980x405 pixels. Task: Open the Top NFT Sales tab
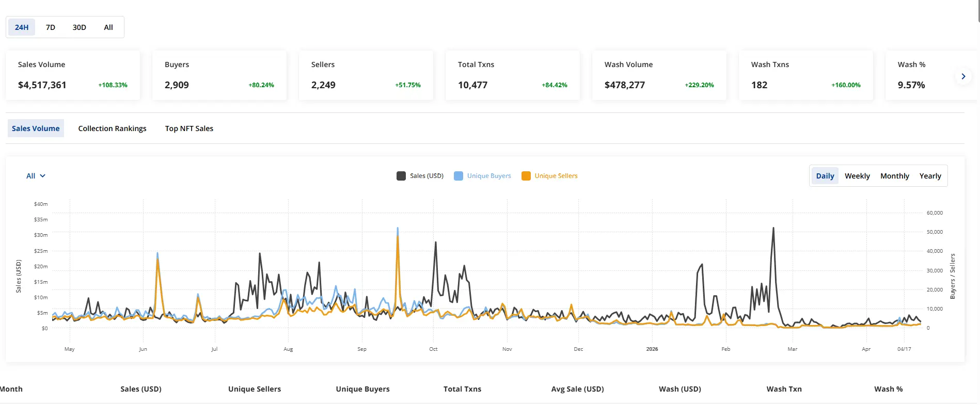189,128
